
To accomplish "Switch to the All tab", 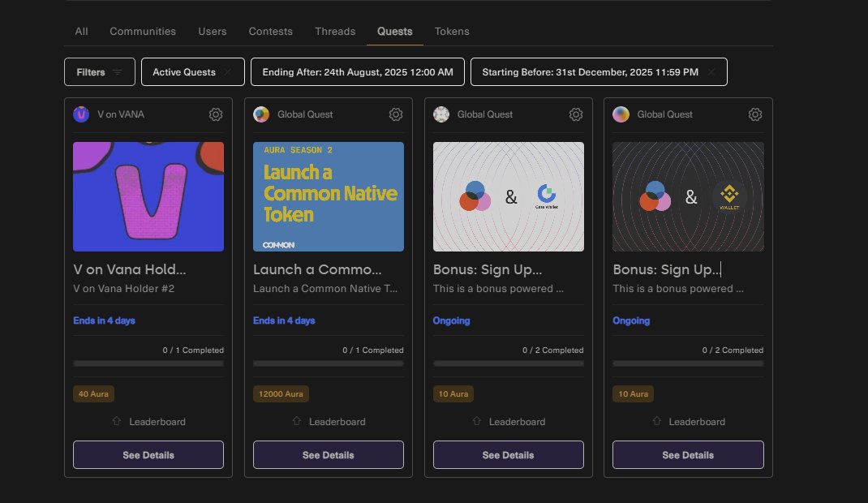I will tap(81, 32).
